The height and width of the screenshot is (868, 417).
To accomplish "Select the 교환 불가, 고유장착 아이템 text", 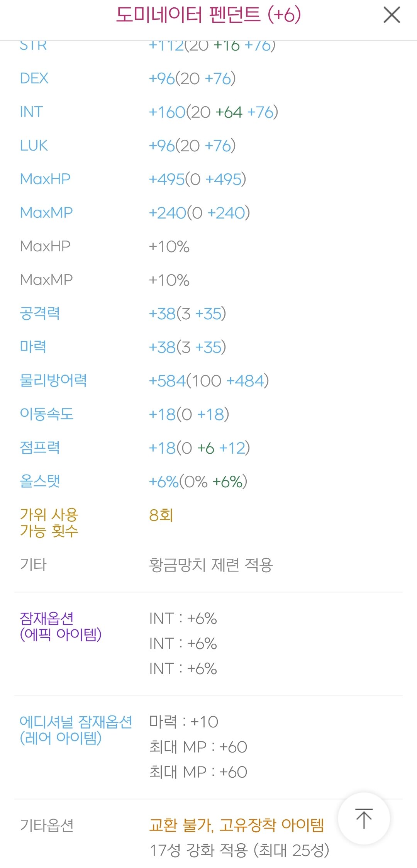I will (236, 825).
